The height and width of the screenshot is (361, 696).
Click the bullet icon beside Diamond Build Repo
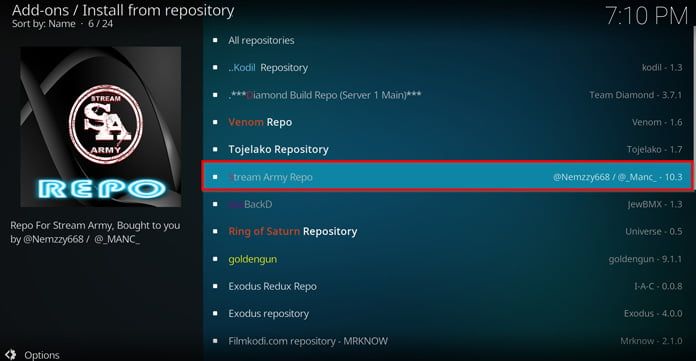[215, 95]
